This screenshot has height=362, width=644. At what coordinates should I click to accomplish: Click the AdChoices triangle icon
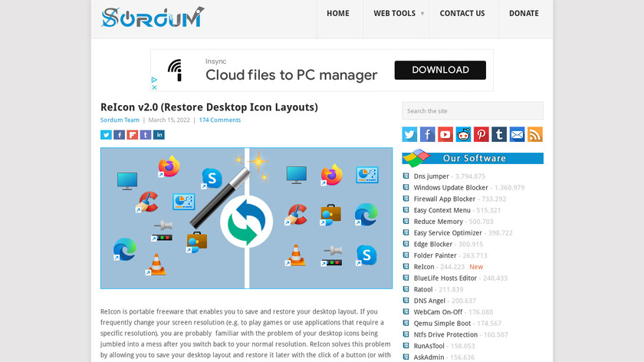point(154,80)
